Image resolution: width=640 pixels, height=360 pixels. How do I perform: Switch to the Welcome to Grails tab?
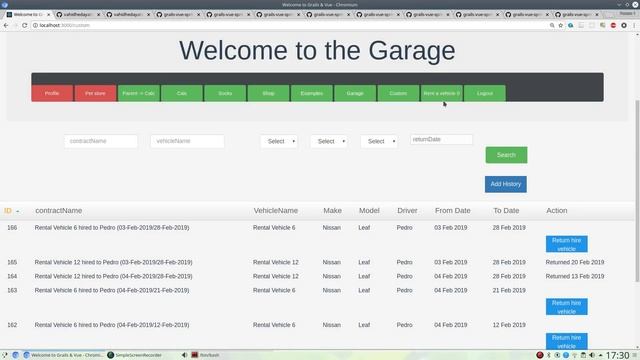click(28, 14)
